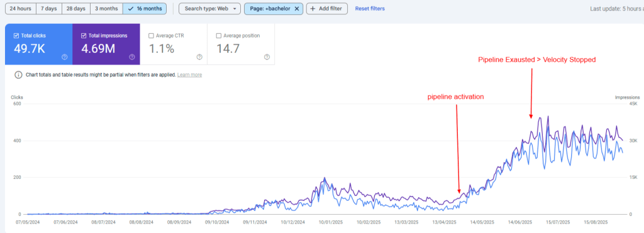Click the checkmark in 16 months tab
The width and height of the screenshot is (644, 233).
point(131,9)
